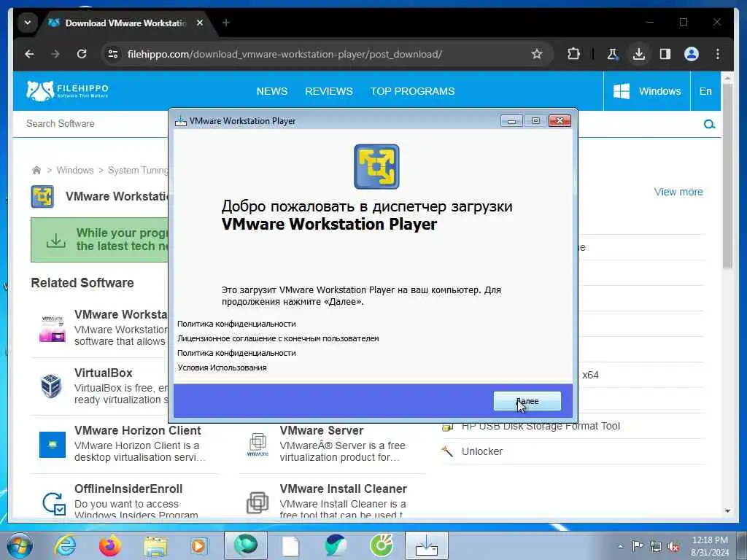Select the Download VMware Workstation tab
Image resolution: width=747 pixels, height=560 pixels.
pos(125,23)
